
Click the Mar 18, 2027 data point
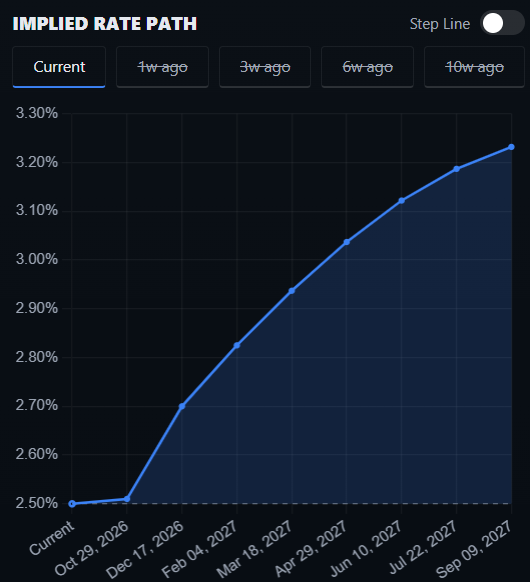[292, 291]
